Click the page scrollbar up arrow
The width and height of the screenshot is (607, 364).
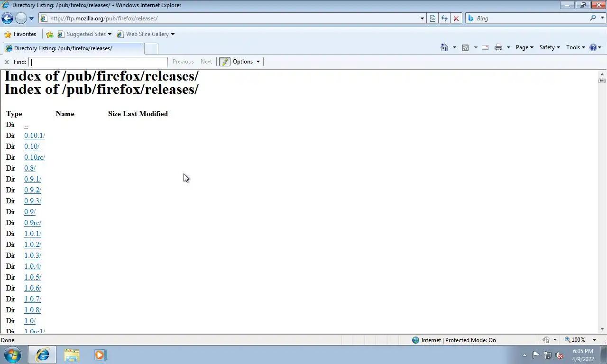(602, 74)
